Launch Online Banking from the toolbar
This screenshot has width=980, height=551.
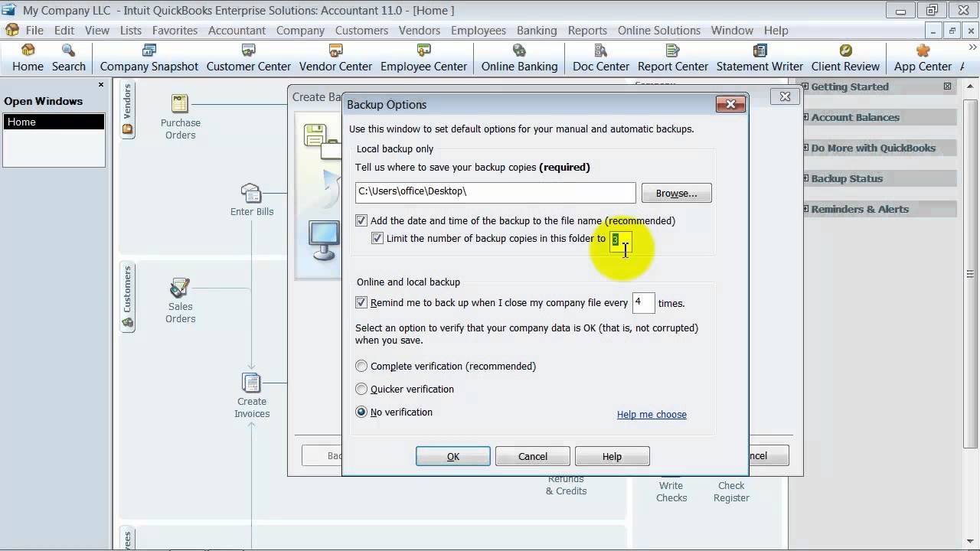click(519, 58)
